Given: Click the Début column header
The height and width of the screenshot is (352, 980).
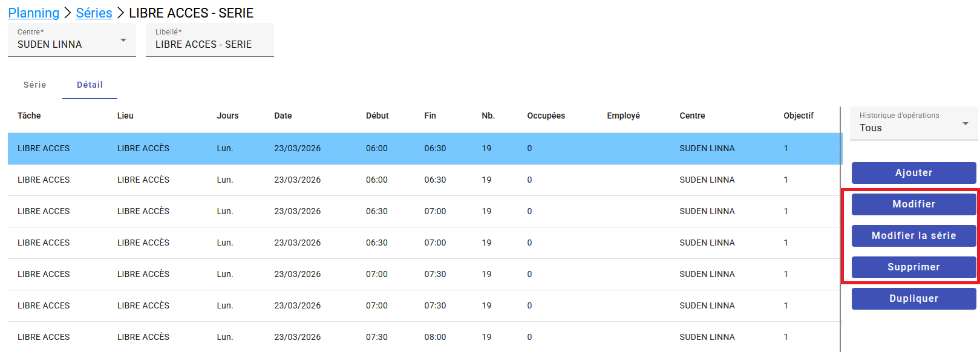Looking at the screenshot, I should pyautogui.click(x=377, y=116).
